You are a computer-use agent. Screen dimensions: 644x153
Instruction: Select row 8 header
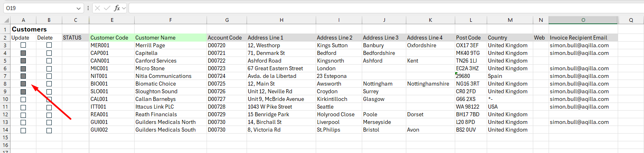point(5,84)
